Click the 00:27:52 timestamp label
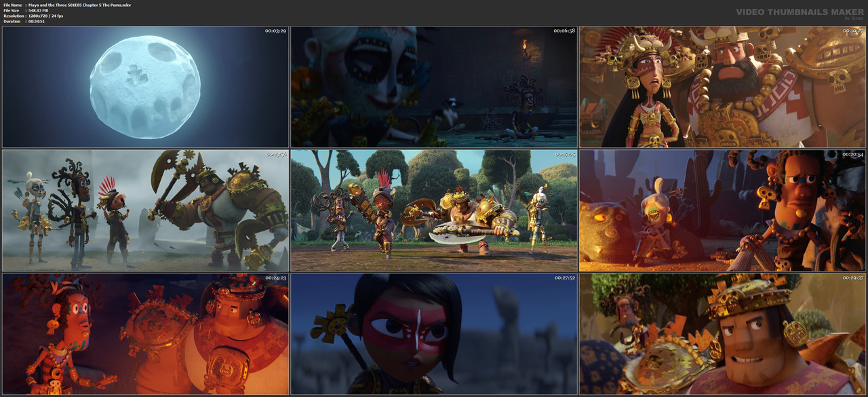The image size is (868, 397). coord(564,278)
